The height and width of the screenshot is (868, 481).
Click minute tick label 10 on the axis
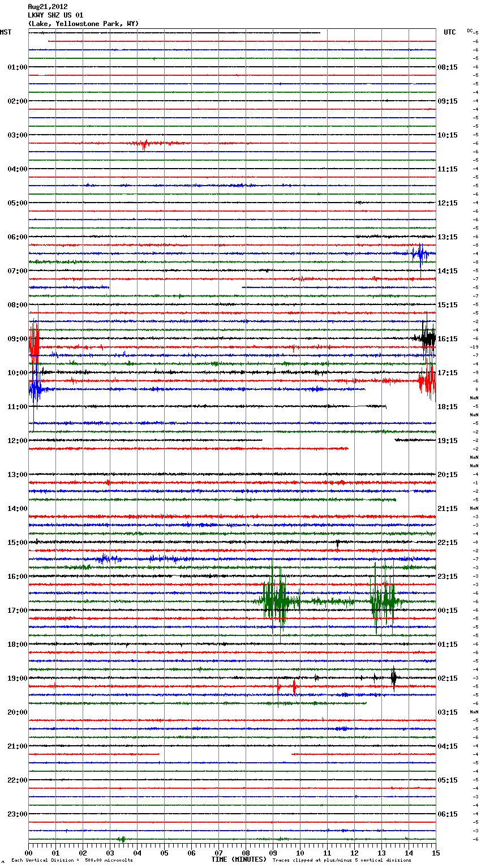tap(300, 853)
